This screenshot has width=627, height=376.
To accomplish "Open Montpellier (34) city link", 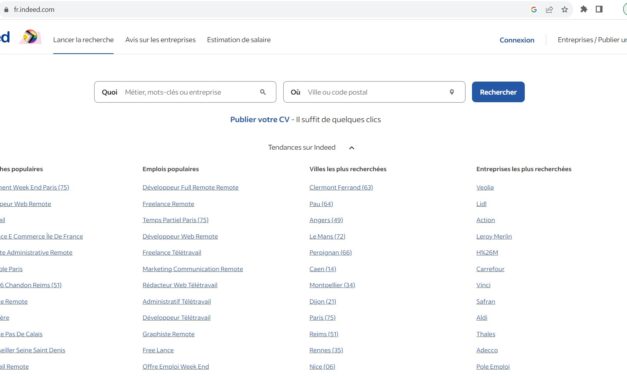I will click(x=332, y=285).
